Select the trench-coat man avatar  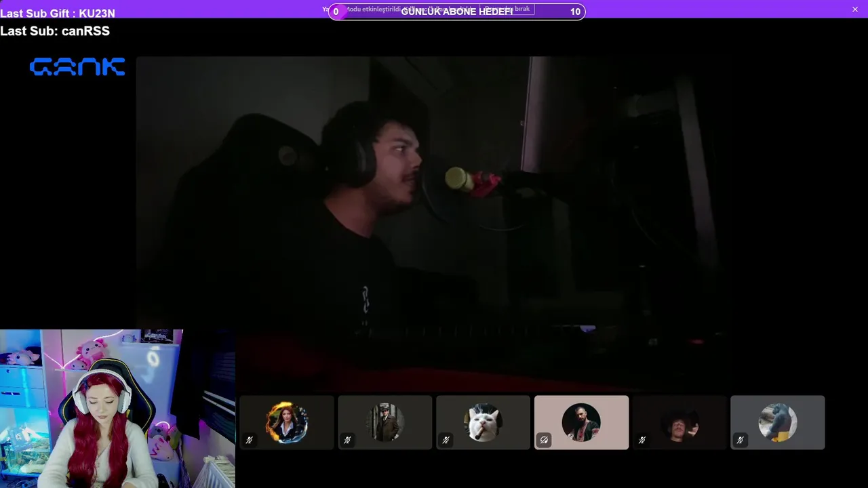[x=385, y=422]
